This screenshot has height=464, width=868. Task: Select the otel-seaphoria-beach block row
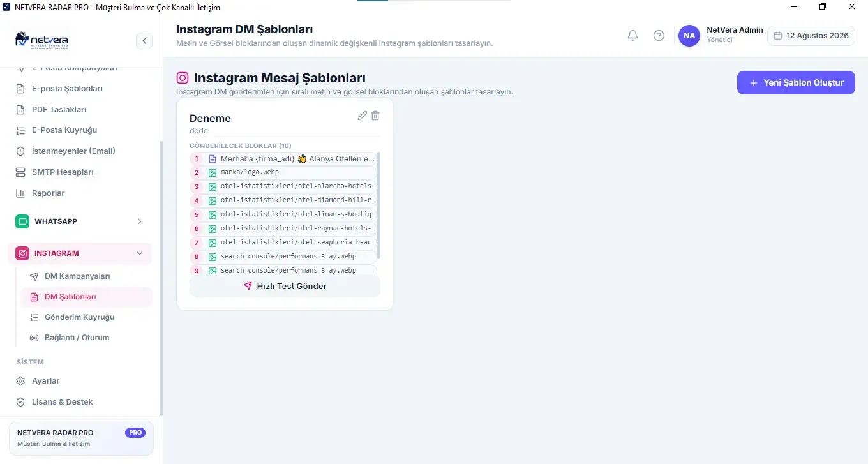click(x=283, y=243)
